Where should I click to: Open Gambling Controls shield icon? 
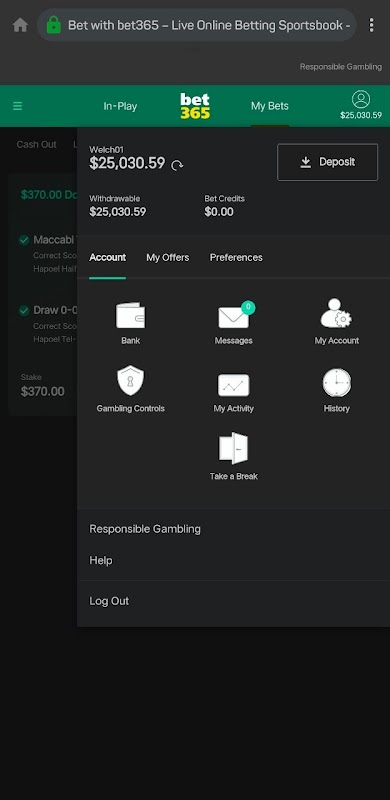[x=131, y=381]
